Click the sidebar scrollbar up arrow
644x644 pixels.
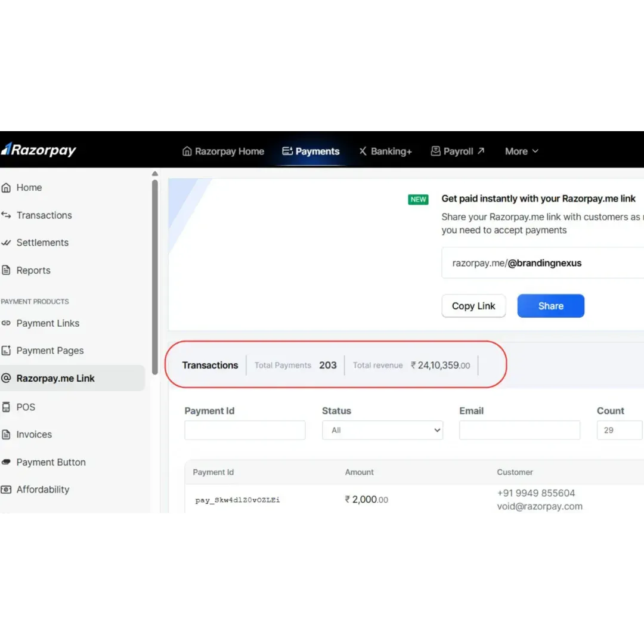pos(155,174)
